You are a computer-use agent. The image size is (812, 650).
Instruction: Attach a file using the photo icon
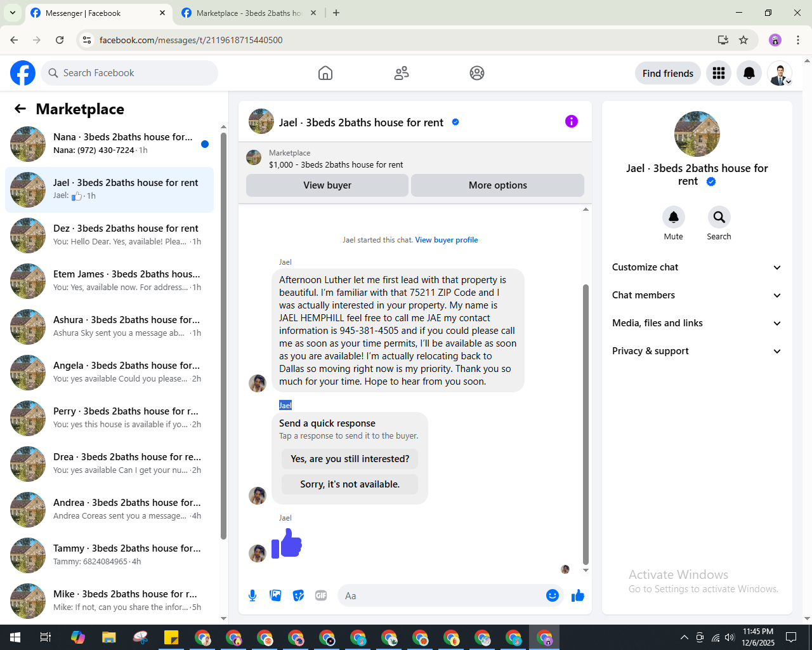(275, 595)
